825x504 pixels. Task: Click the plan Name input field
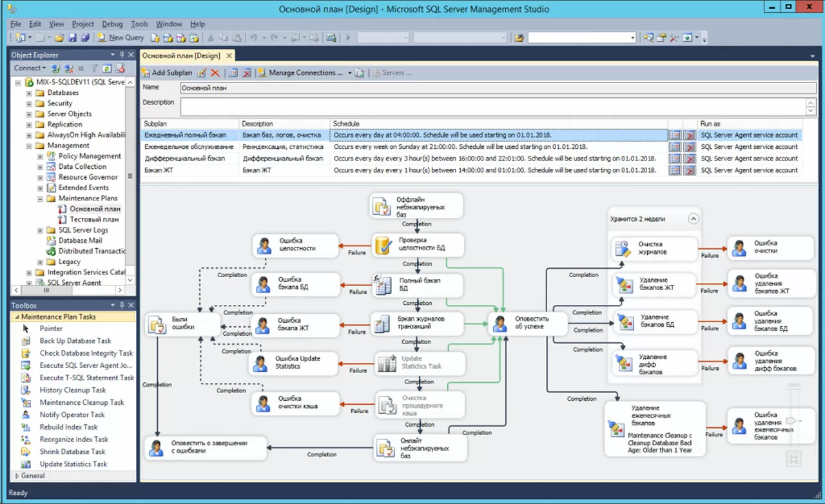pyautogui.click(x=497, y=88)
